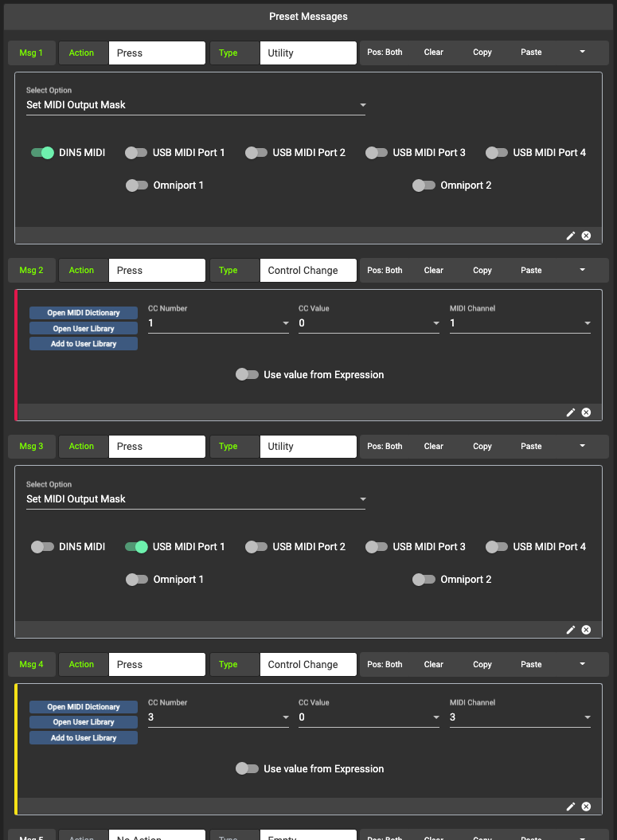Open MIDI Dictionary in Msg 2
Screen dimensions: 617x840
coord(84,313)
